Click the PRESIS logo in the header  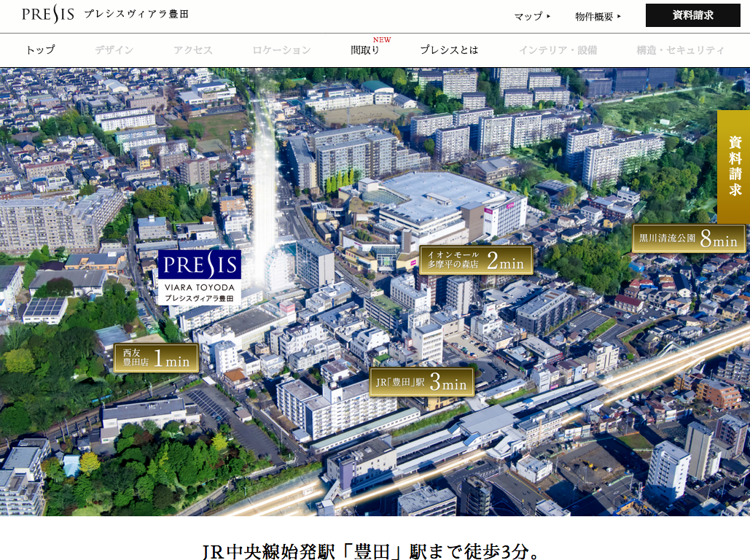[48, 15]
